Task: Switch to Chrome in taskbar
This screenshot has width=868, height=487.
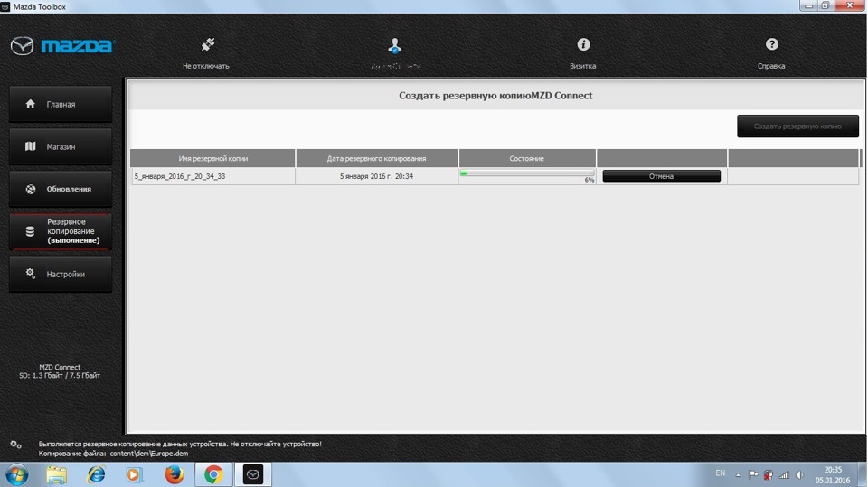Action: (213, 475)
